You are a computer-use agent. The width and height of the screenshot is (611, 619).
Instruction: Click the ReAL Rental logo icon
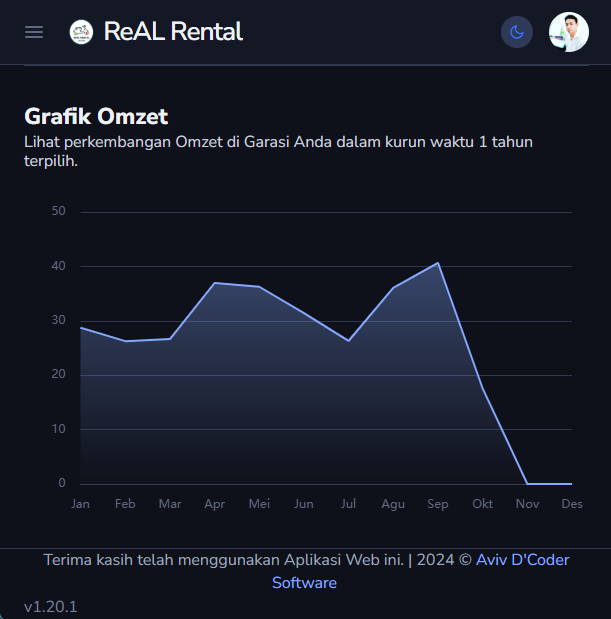[x=81, y=32]
